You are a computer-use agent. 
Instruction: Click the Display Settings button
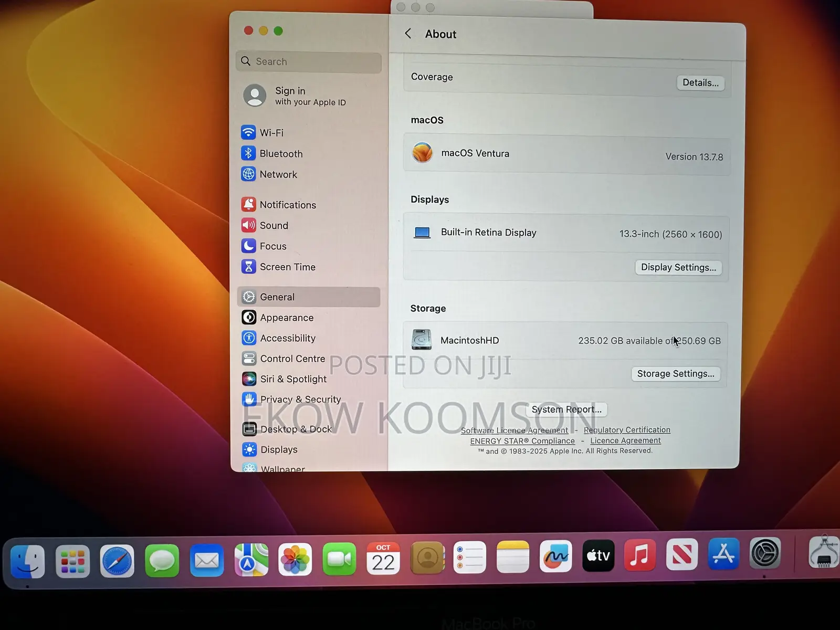(678, 267)
